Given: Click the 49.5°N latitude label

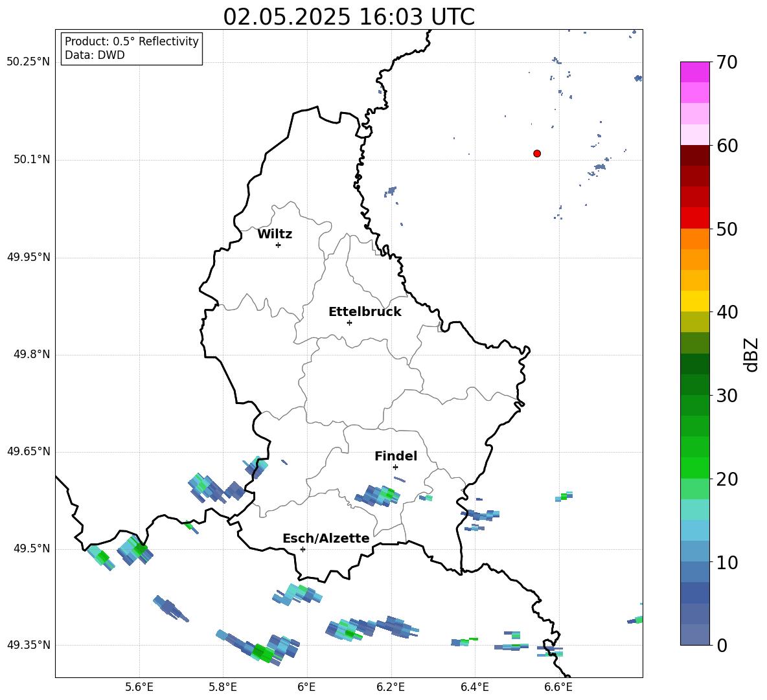Looking at the screenshot, I should point(31,548).
